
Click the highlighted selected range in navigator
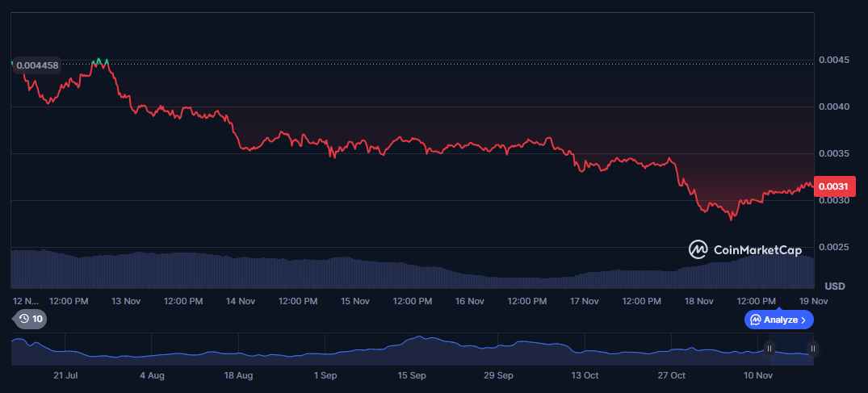791,349
